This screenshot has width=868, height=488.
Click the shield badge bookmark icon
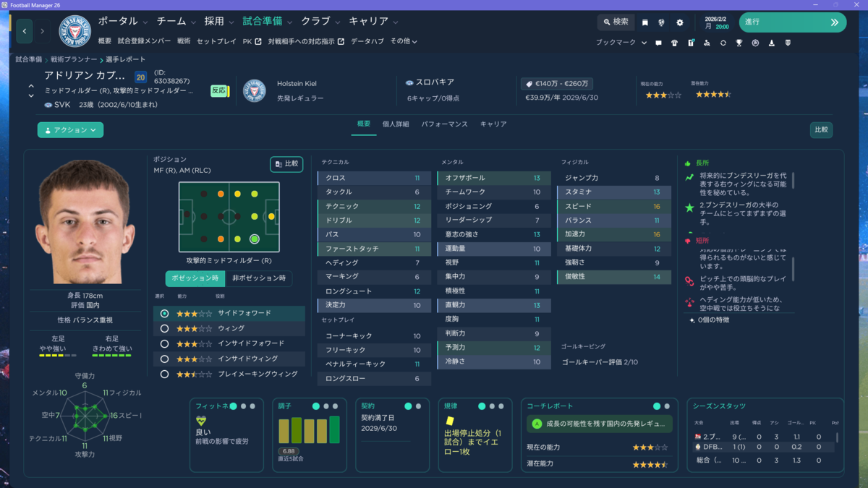click(x=788, y=43)
